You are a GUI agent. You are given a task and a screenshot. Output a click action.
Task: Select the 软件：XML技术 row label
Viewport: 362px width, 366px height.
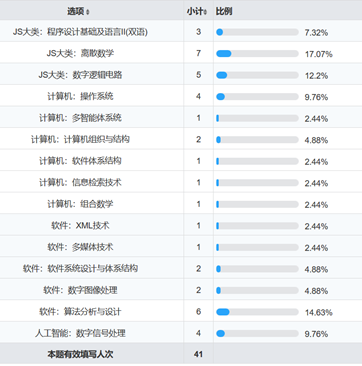coord(80,226)
